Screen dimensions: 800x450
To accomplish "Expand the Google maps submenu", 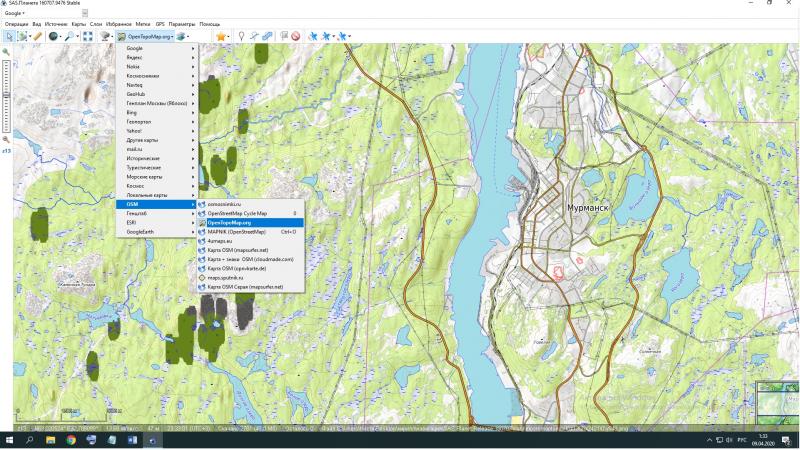I will point(157,48).
